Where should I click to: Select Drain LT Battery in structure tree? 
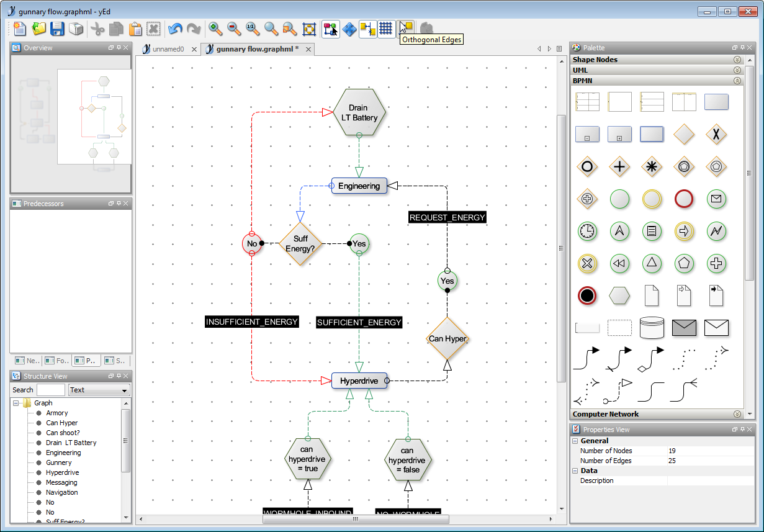71,443
